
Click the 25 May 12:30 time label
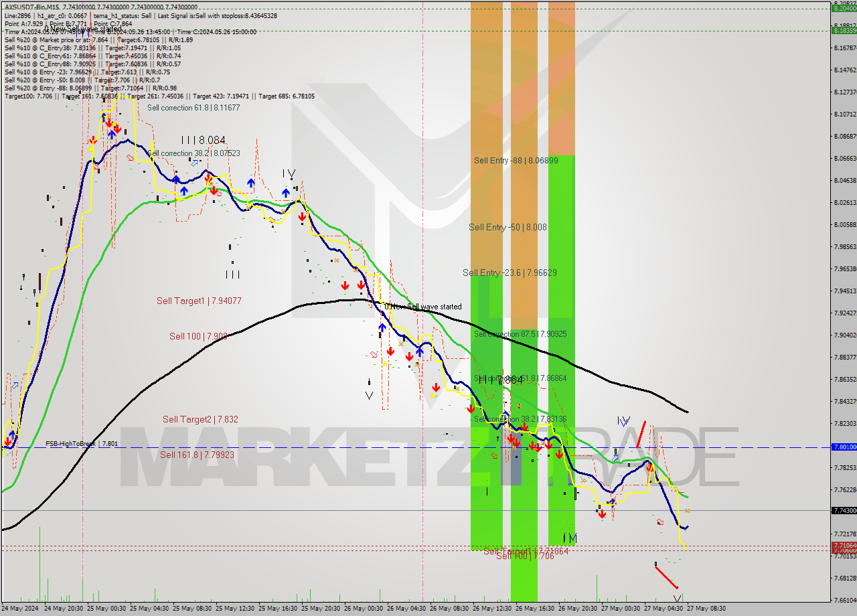(236, 609)
